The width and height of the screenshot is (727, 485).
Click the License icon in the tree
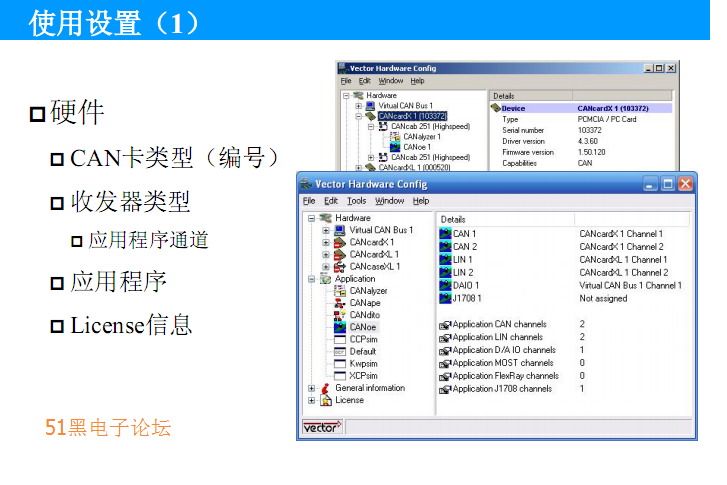(326, 400)
